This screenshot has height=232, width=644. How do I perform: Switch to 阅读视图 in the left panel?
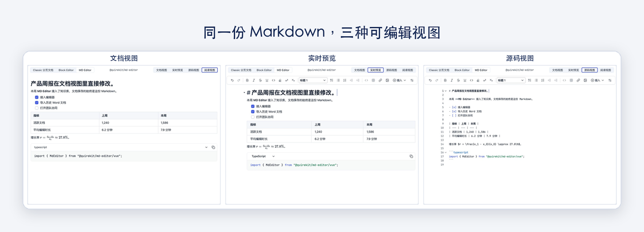click(x=209, y=70)
